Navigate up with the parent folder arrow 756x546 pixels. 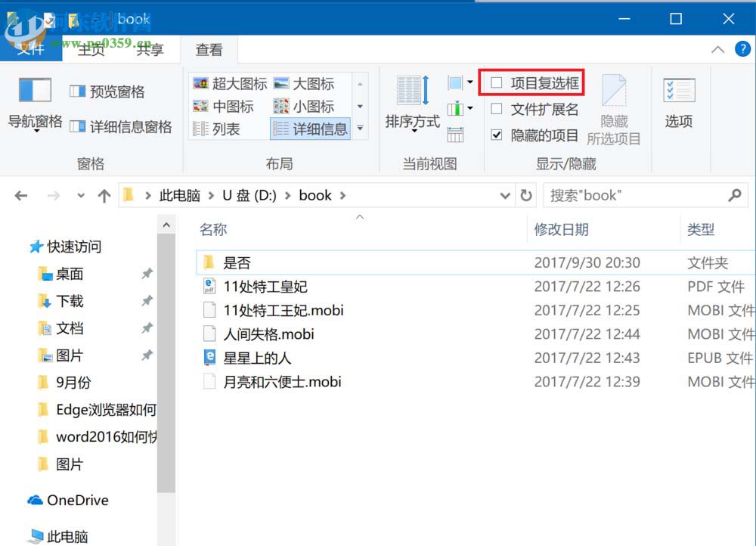tap(104, 195)
